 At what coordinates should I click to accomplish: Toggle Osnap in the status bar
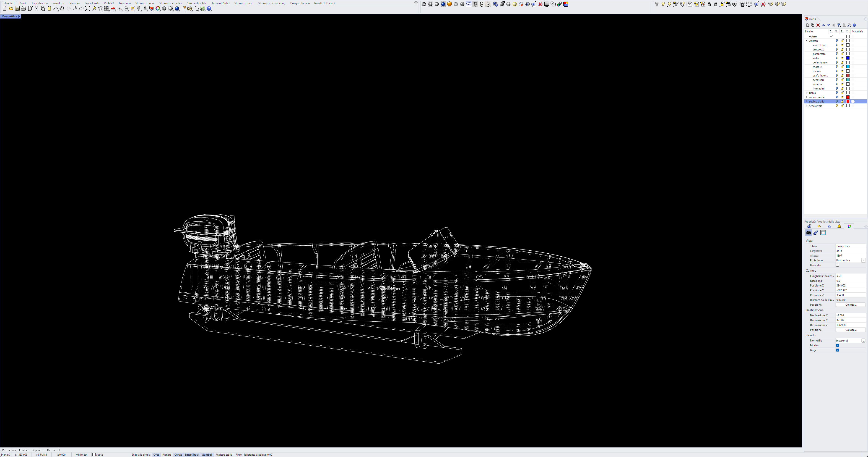click(178, 455)
